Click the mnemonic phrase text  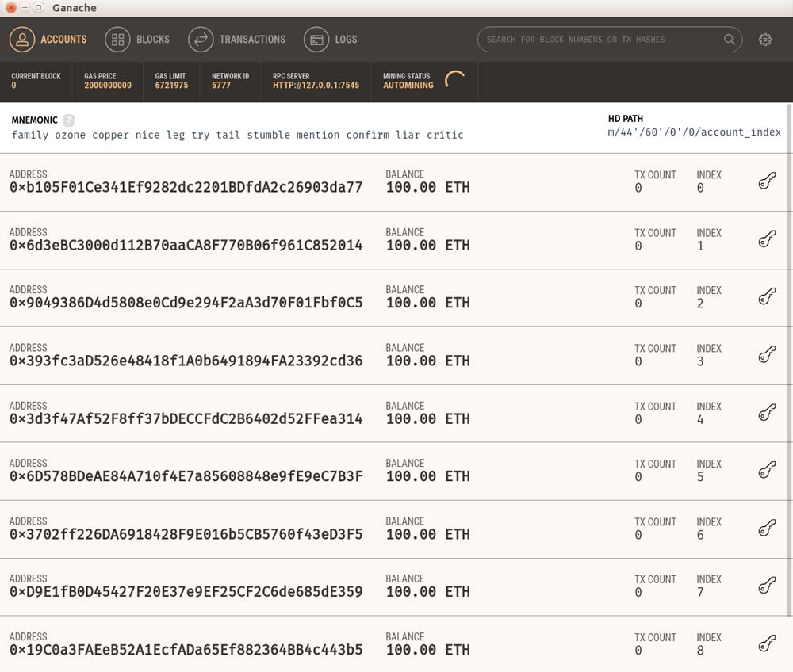[237, 135]
